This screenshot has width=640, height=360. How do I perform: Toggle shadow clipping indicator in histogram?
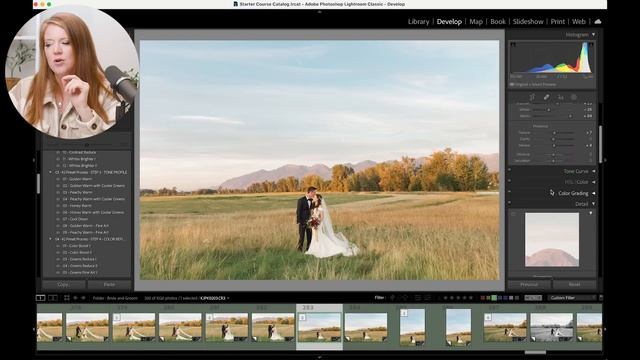pos(513,44)
